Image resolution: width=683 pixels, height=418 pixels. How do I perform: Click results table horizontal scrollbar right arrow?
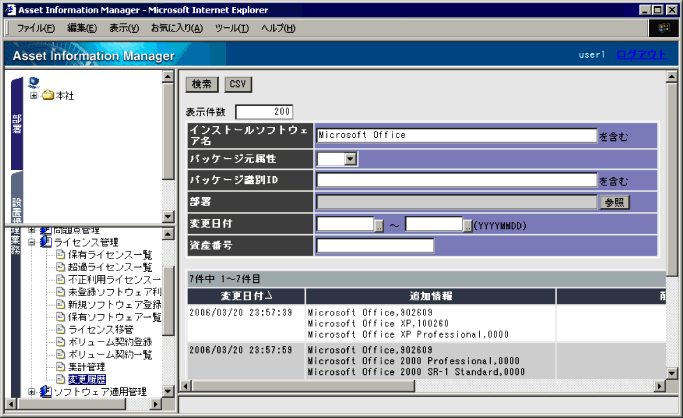(x=660, y=386)
